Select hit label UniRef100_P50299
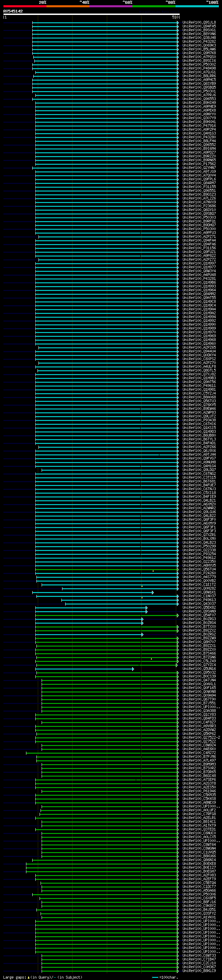The width and height of the screenshot is (222, 980). click(199, 546)
